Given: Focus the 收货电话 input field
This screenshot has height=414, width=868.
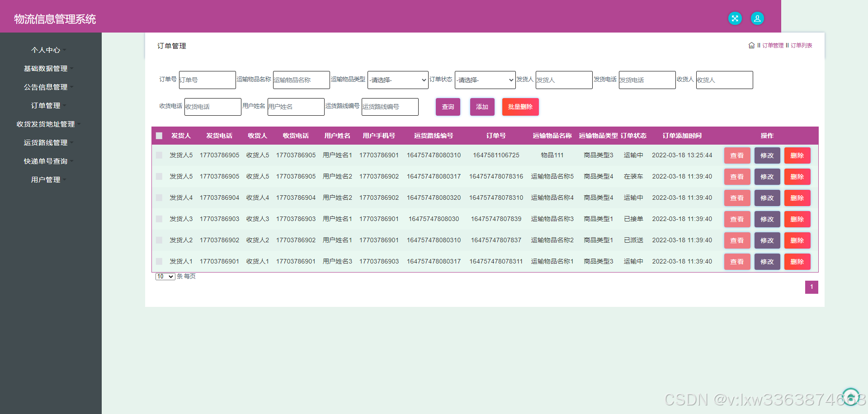Looking at the screenshot, I should [213, 107].
